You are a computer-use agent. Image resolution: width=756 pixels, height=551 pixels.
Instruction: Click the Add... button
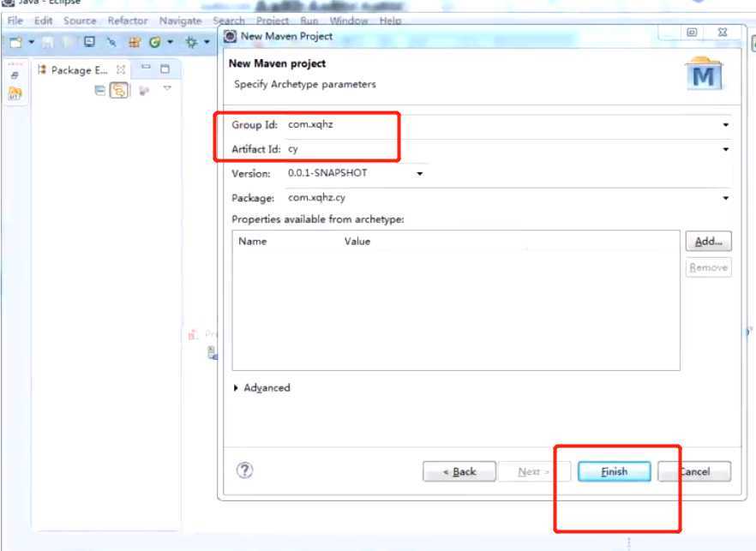click(708, 242)
